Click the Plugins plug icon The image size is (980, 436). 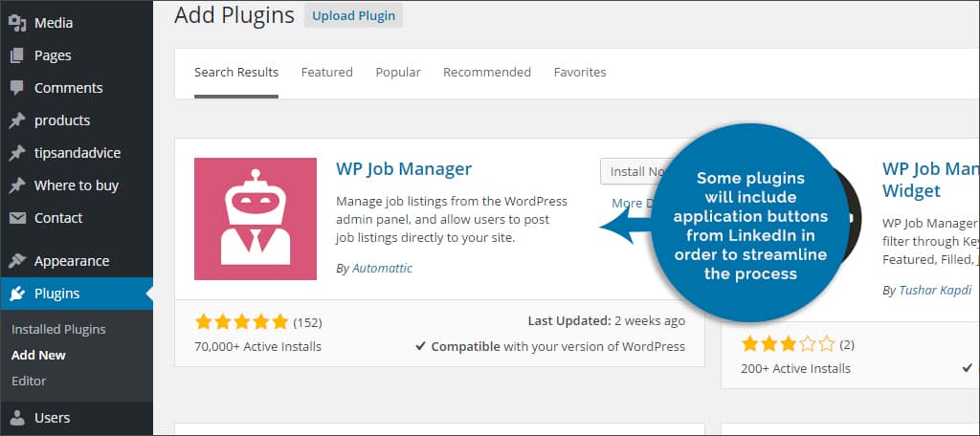pos(17,294)
